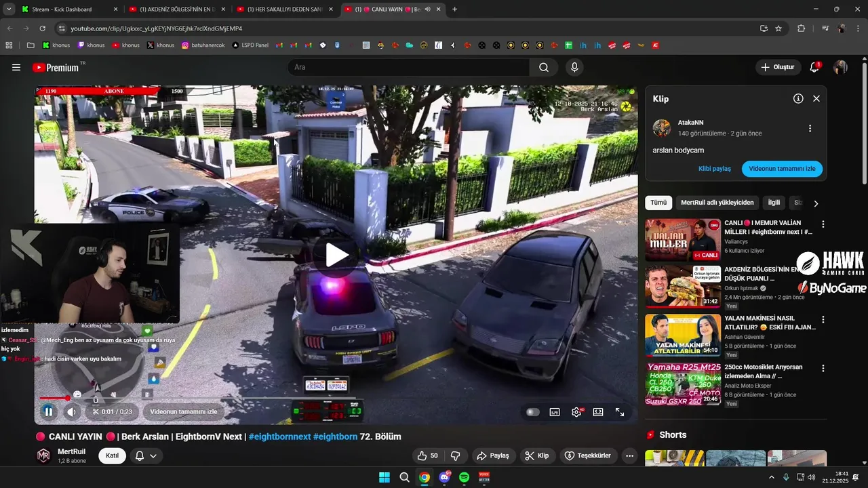Open Windows Start menu

pyautogui.click(x=384, y=477)
